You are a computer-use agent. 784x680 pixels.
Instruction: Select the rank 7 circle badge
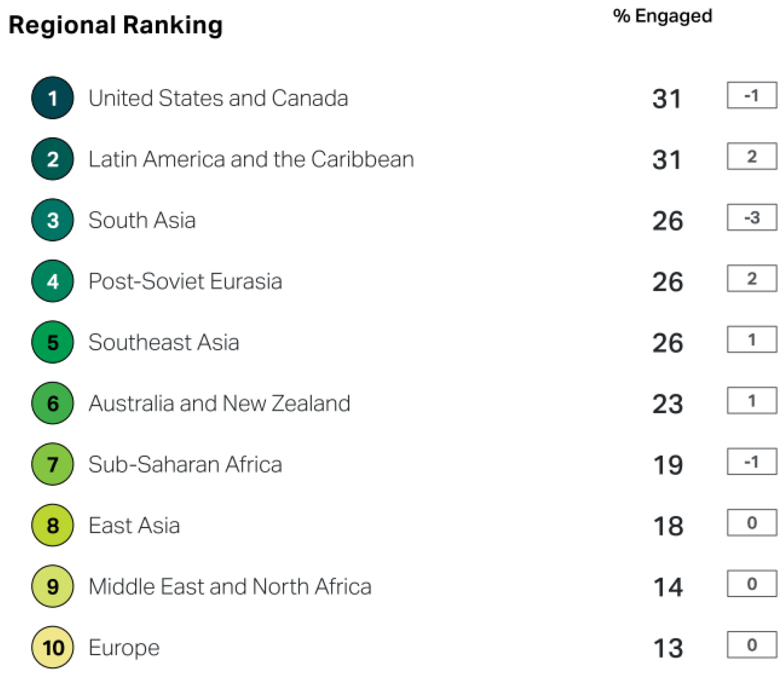click(52, 464)
